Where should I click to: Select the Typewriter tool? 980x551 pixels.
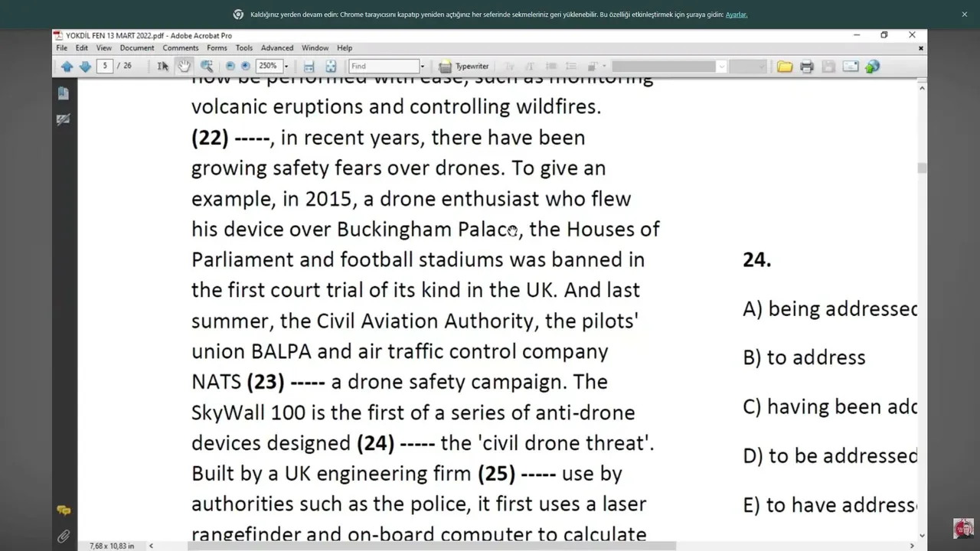pos(464,67)
